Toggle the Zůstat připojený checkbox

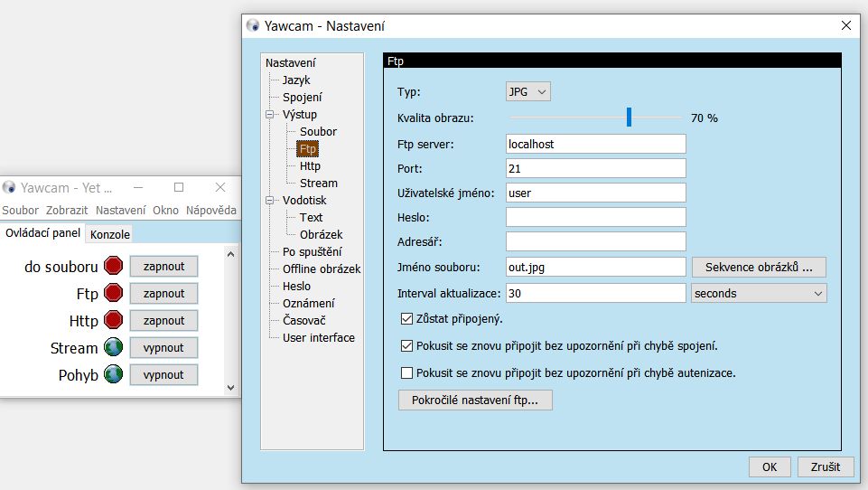coord(406,319)
